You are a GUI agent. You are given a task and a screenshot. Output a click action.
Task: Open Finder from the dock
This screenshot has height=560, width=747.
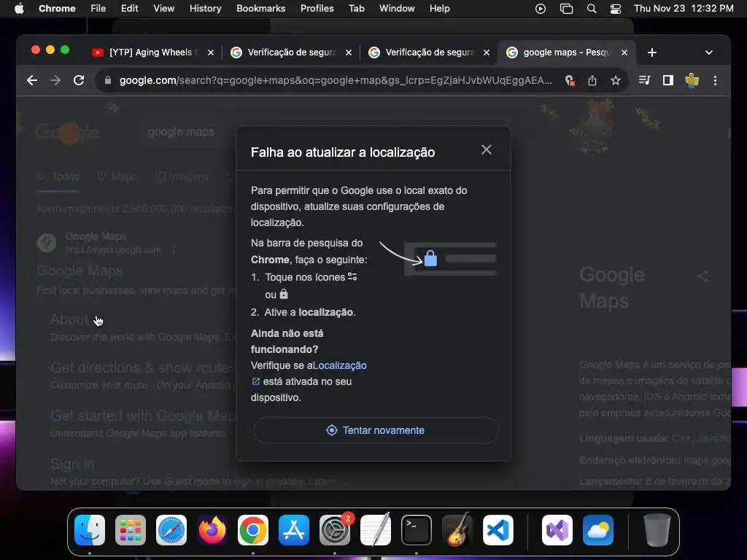pos(90,530)
